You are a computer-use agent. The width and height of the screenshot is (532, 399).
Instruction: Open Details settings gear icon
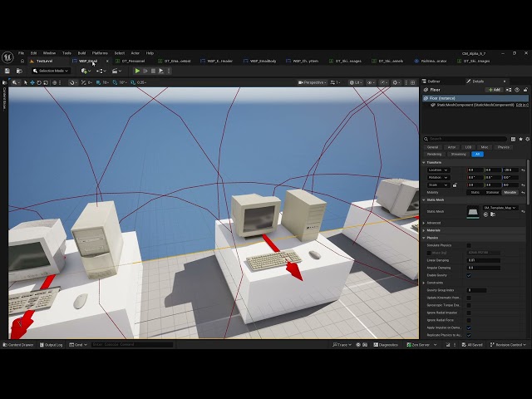(x=527, y=139)
